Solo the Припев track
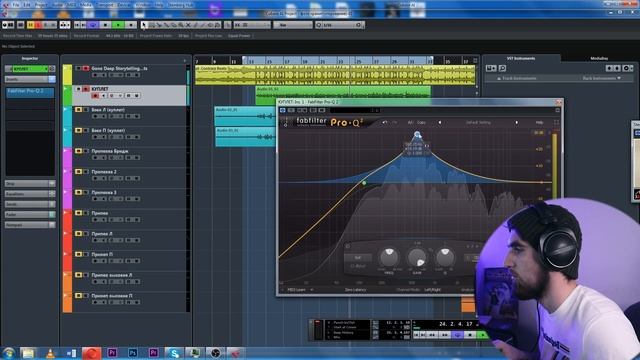This screenshot has width=640, height=360. (x=86, y=213)
